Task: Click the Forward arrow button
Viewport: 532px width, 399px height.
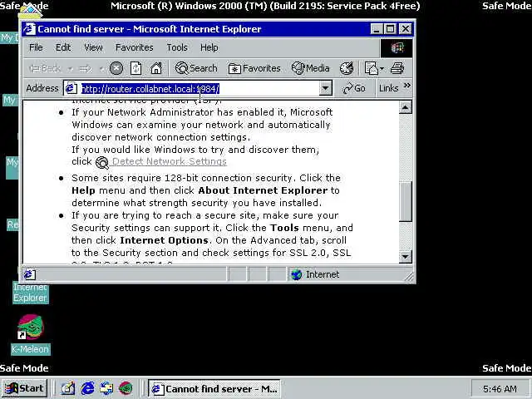Action: [85, 69]
